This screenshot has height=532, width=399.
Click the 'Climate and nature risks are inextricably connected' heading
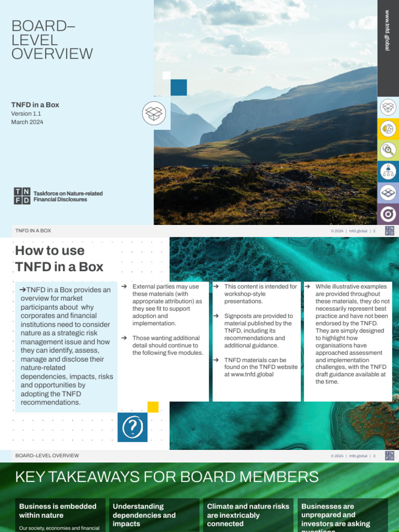pyautogui.click(x=248, y=515)
